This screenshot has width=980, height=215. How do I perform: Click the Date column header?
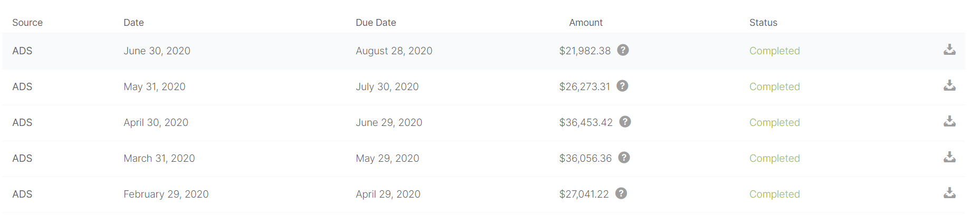pos(134,23)
